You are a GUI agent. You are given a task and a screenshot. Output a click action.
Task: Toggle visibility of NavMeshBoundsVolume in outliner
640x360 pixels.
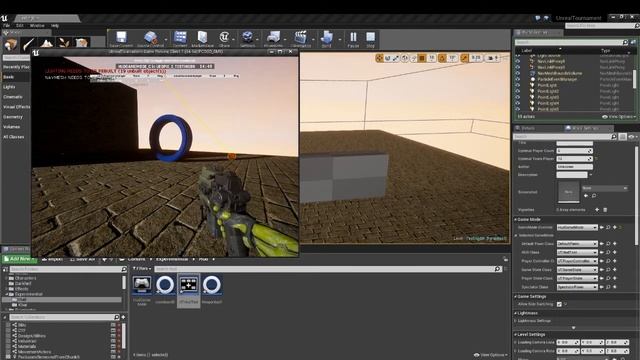pos(518,73)
